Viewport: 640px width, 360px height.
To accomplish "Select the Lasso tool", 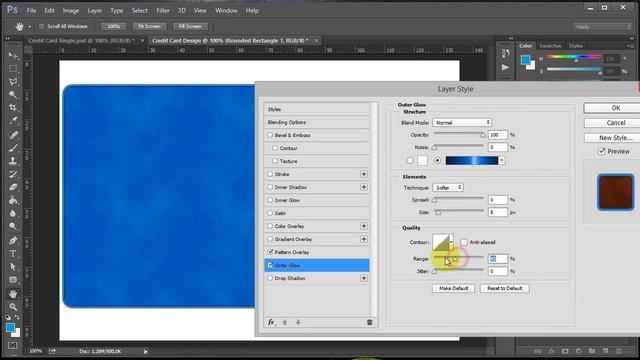I will (13, 81).
